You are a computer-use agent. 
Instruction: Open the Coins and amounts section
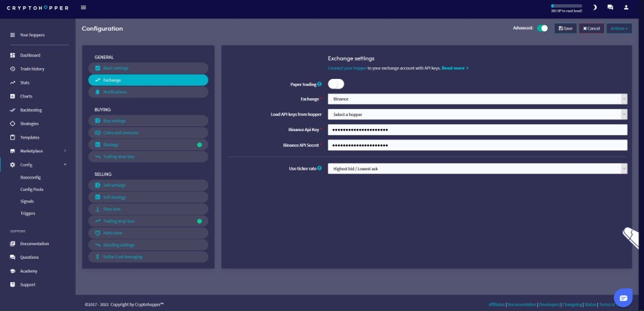click(148, 133)
